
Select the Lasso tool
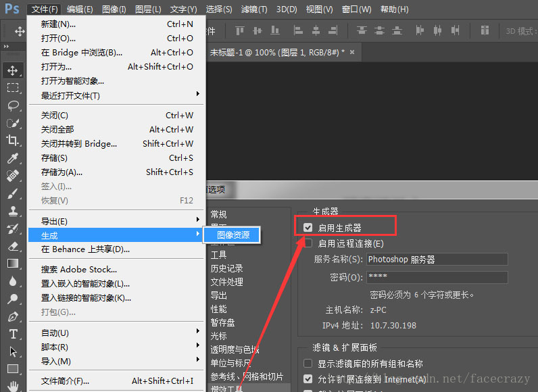pyautogui.click(x=13, y=105)
